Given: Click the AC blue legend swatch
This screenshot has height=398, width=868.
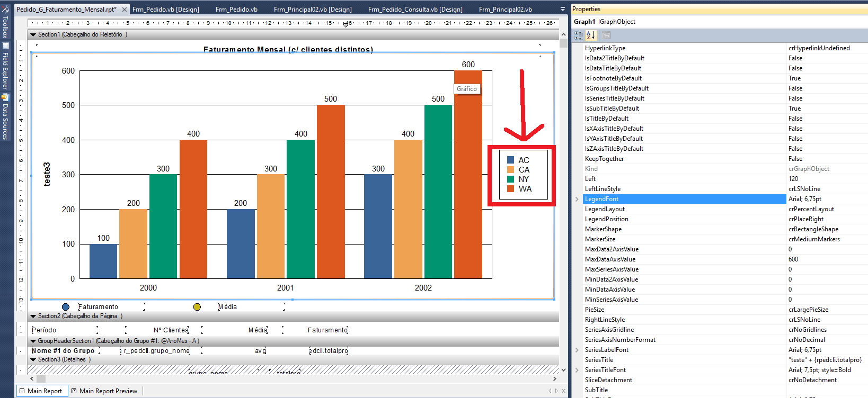Looking at the screenshot, I should click(x=511, y=160).
